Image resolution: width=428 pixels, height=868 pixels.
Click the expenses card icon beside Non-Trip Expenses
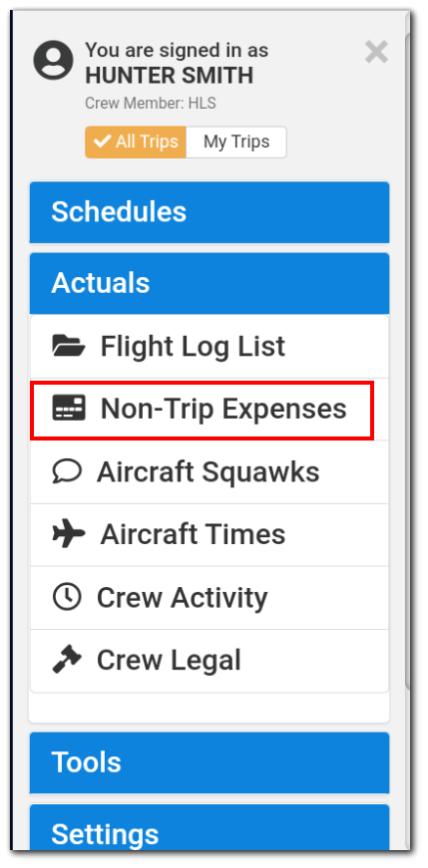pyautogui.click(x=69, y=409)
